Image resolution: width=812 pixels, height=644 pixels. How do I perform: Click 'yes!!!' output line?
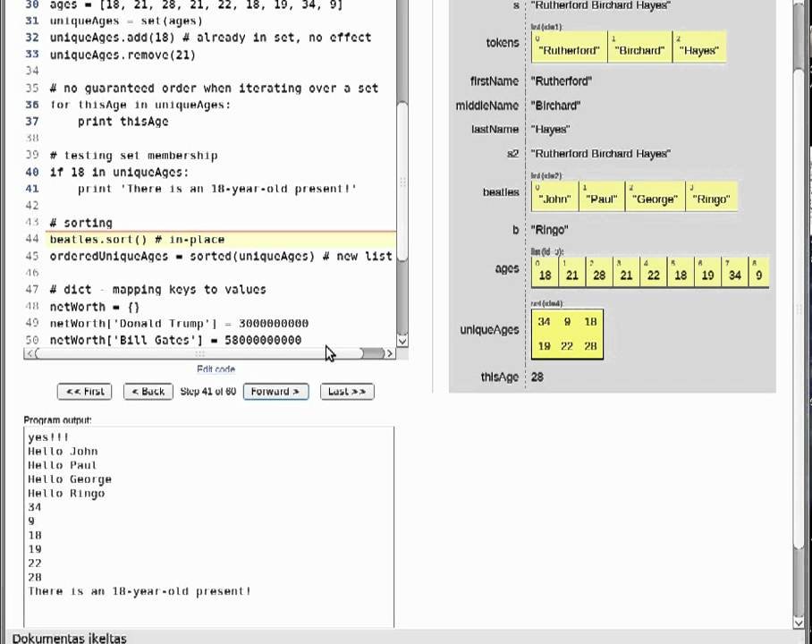tap(48, 437)
